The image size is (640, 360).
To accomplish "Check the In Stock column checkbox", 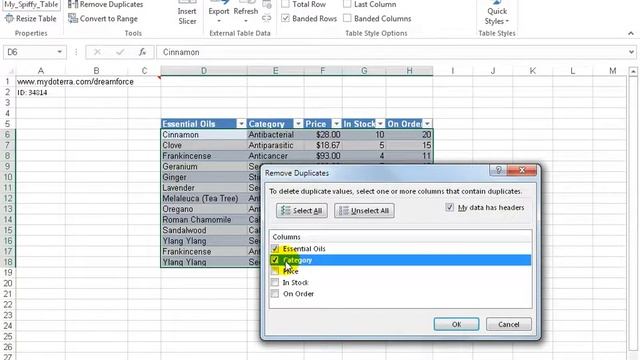I will 275,282.
